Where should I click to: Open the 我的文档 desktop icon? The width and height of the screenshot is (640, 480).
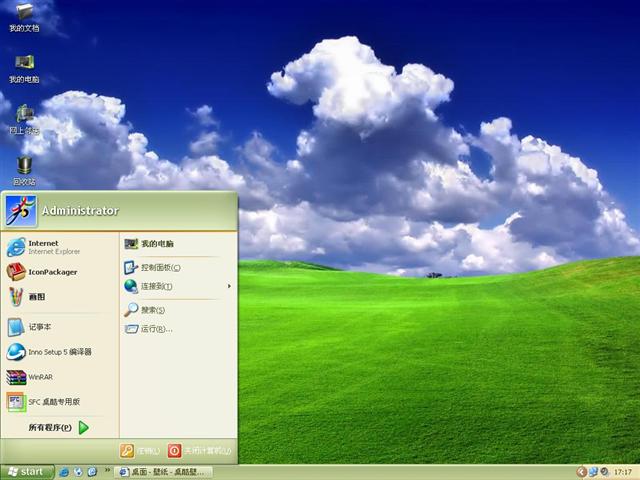(x=24, y=17)
